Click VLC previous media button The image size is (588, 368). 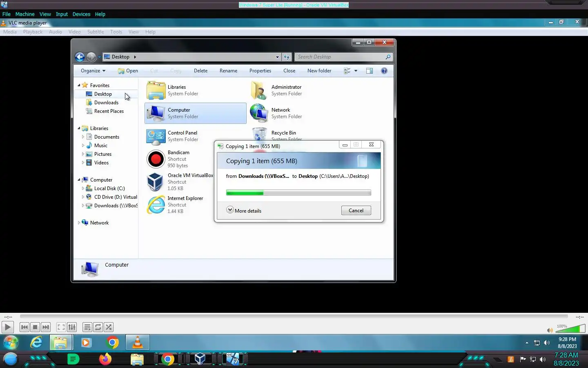24,327
